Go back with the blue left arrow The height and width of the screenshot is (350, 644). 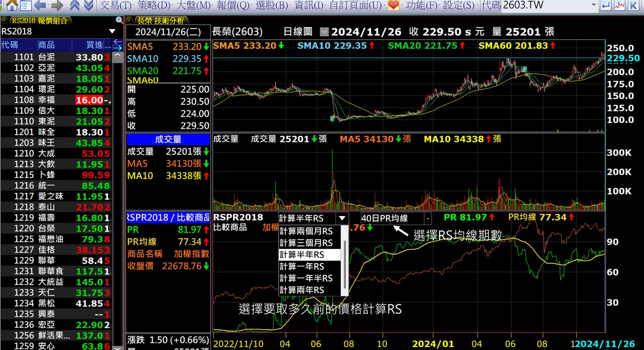pyautogui.click(x=40, y=5)
